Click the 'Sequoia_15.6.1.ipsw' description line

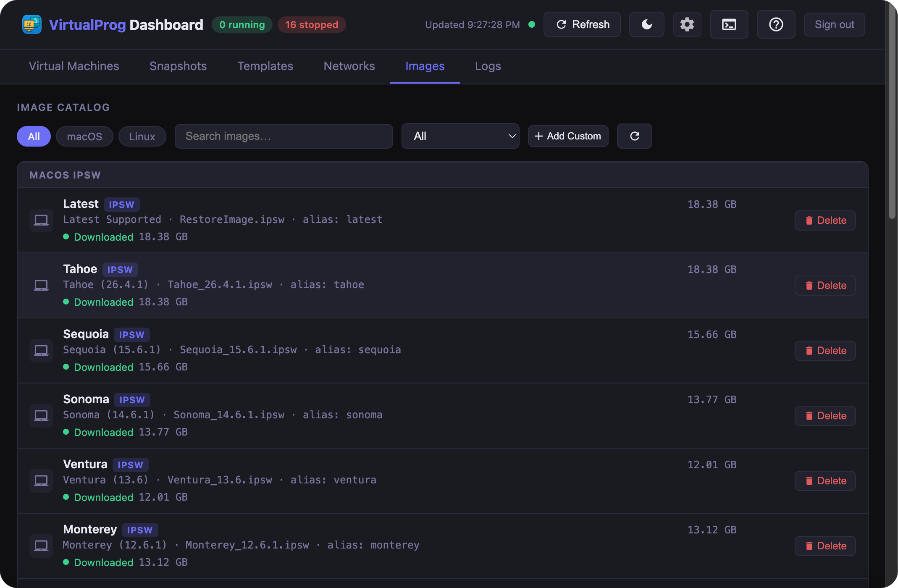pos(232,350)
